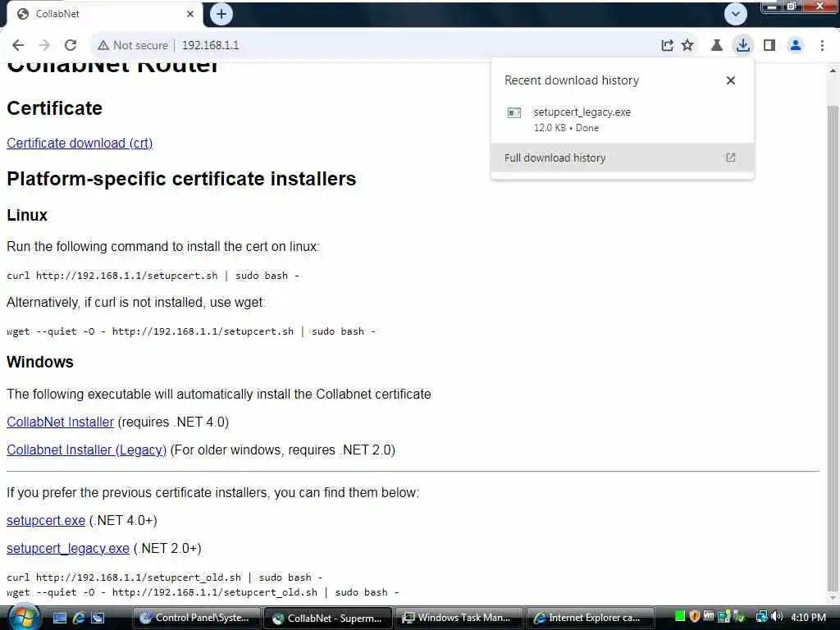The width and height of the screenshot is (840, 630).
Task: Click the curl setupcert_old.sh command line
Action: [164, 577]
